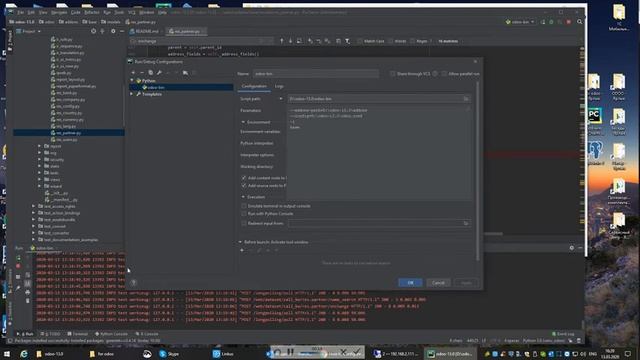This screenshot has width=640, height=360.
Task: Select res_partner.py in project tree
Action: tap(69, 133)
